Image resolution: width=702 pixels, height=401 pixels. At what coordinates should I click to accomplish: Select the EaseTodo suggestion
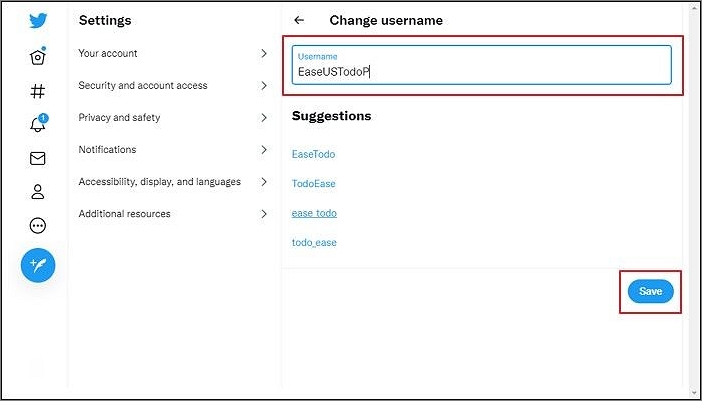pos(313,154)
